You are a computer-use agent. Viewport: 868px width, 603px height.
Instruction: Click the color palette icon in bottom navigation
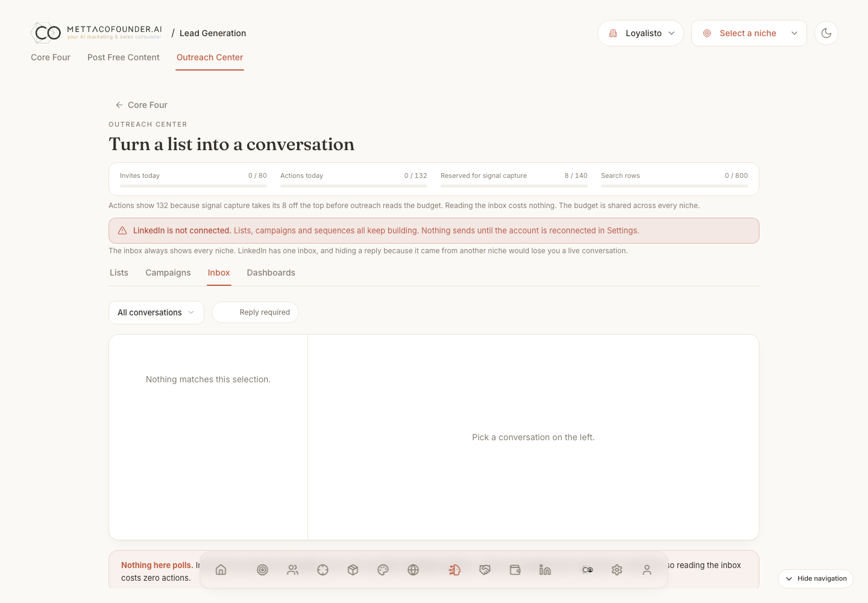383,570
